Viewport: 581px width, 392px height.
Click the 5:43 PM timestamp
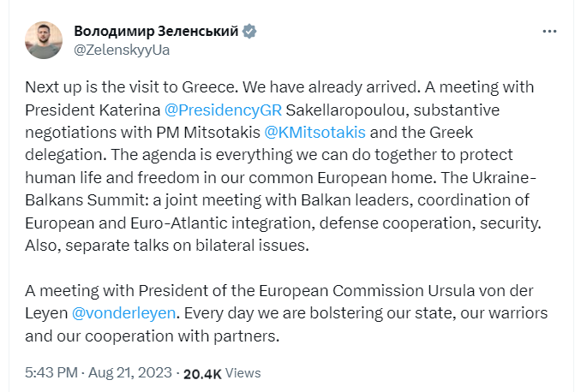point(51,373)
